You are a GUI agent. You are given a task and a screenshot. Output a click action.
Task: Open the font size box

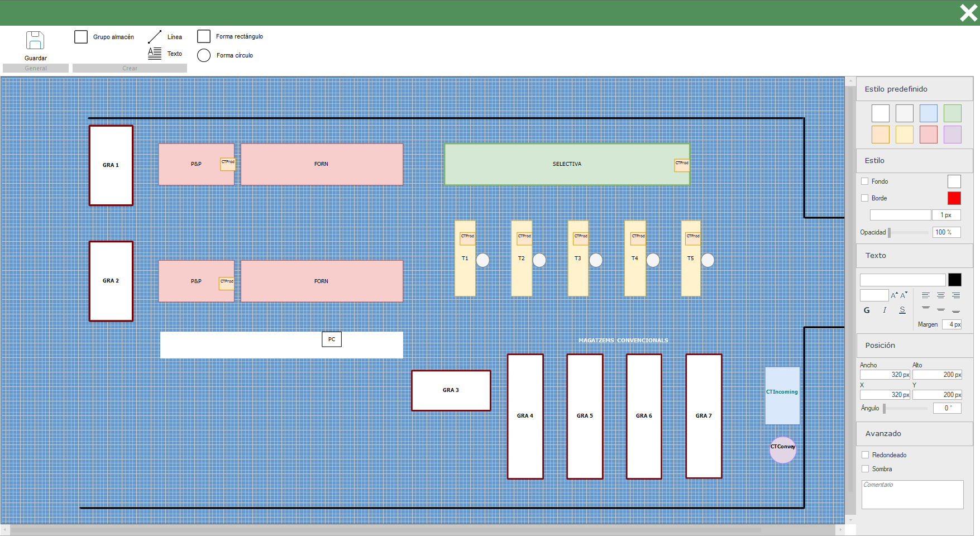tap(874, 295)
